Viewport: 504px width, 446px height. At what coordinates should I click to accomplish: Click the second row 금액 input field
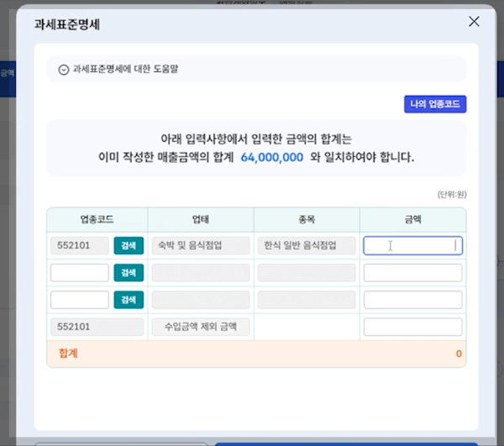[412, 273]
